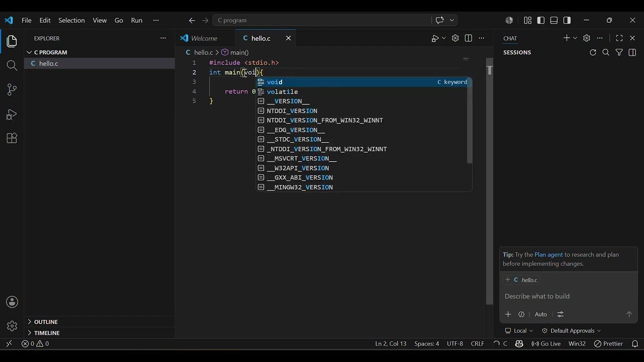644x362 pixels.
Task: Split the editor right
Action: [x=468, y=38]
